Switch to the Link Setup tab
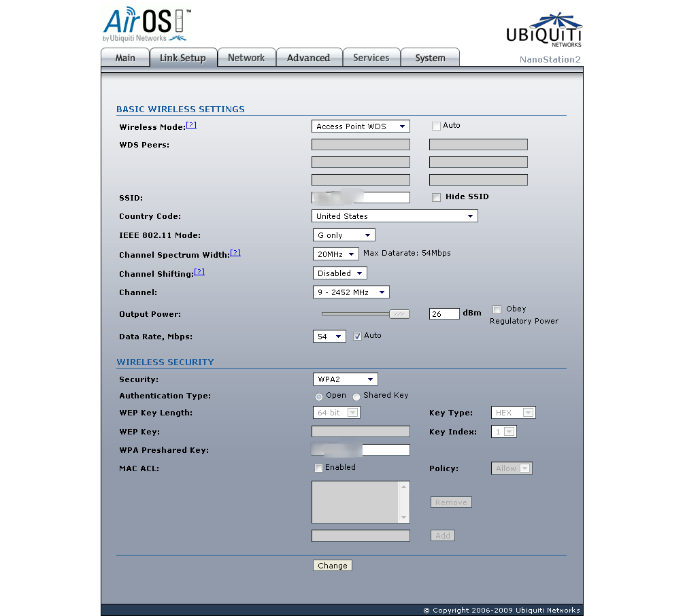 (x=183, y=58)
